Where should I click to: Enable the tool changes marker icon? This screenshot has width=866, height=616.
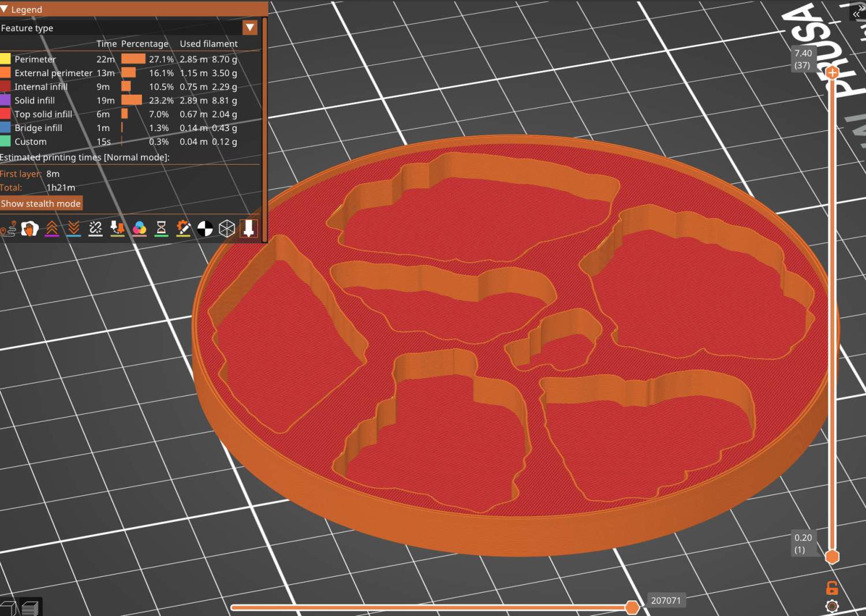point(117,229)
